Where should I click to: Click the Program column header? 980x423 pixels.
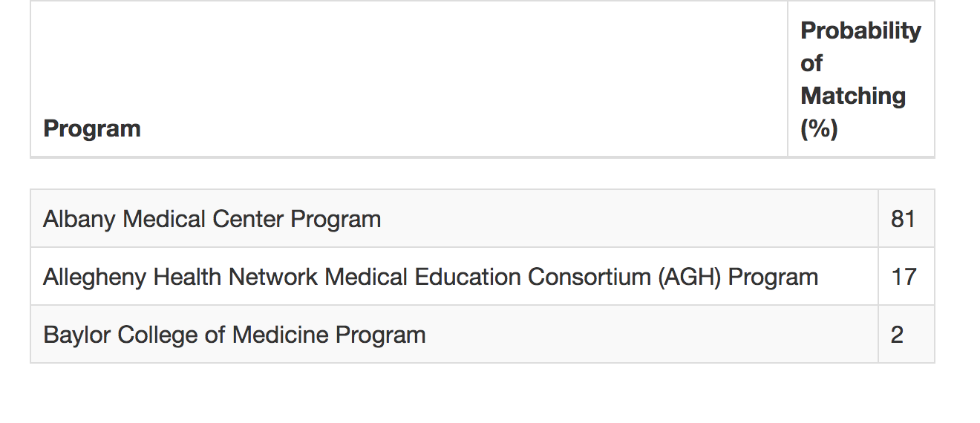92,128
